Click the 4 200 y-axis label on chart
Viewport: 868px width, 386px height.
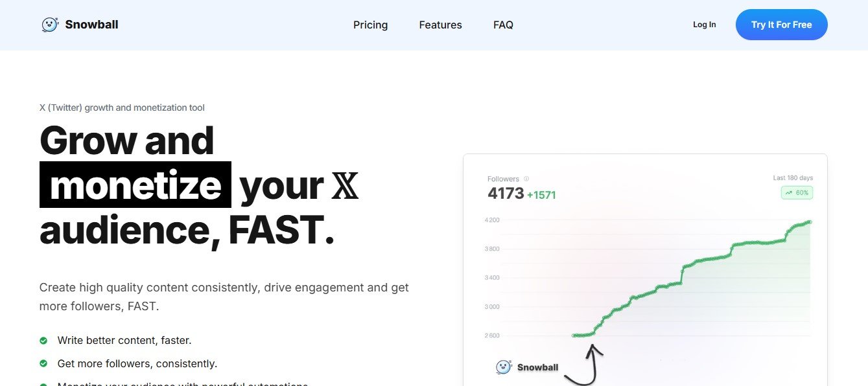[x=491, y=220]
